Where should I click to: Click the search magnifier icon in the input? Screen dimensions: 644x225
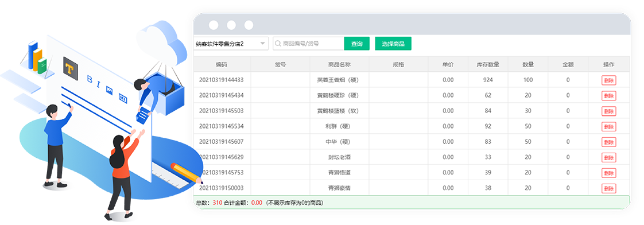click(278, 44)
